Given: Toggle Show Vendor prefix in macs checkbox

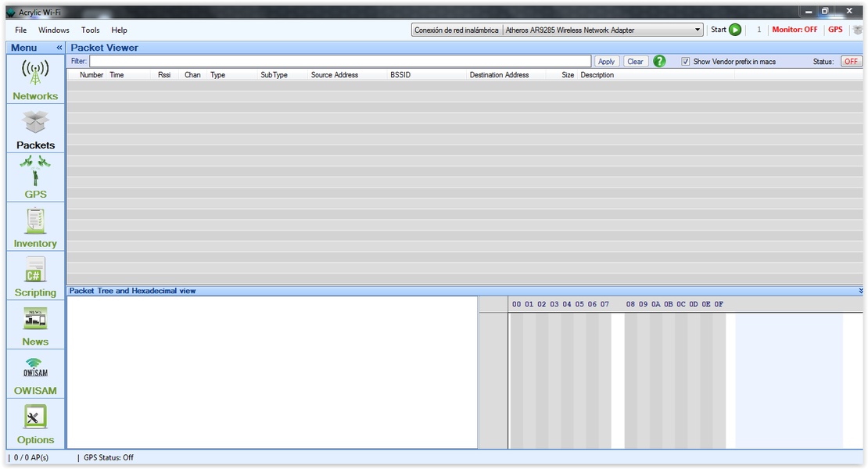Looking at the screenshot, I should (686, 62).
